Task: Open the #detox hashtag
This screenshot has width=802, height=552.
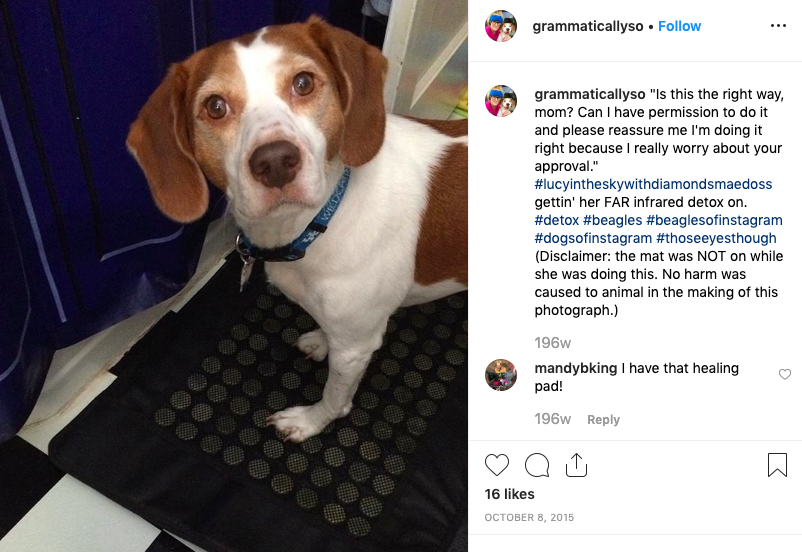Action: (556, 220)
